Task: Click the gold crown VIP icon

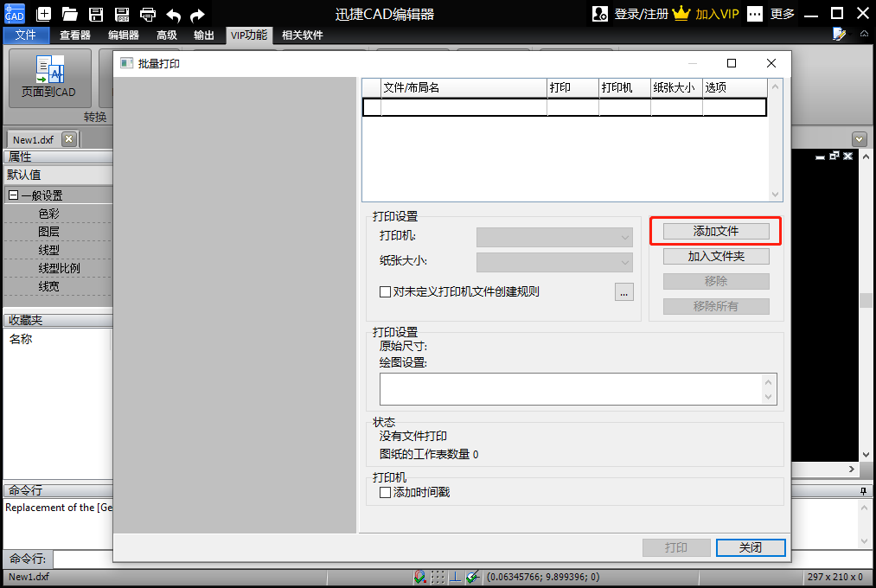Action: click(681, 13)
